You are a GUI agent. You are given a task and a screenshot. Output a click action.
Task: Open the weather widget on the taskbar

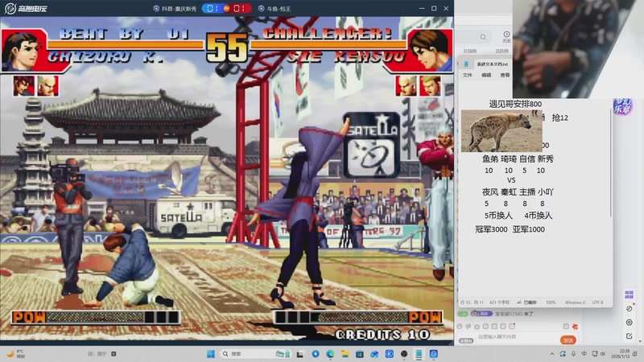click(x=15, y=354)
